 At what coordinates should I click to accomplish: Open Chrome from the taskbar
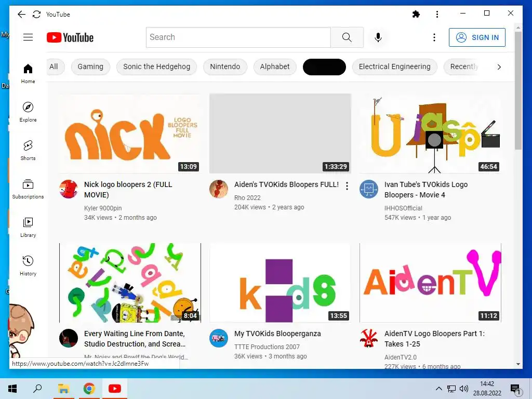[x=89, y=389]
